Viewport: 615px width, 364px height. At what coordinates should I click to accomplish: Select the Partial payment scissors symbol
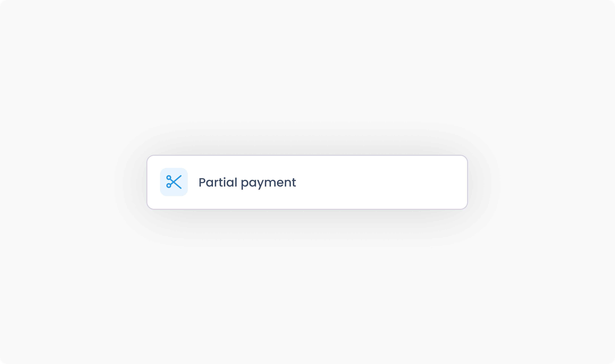(x=174, y=182)
